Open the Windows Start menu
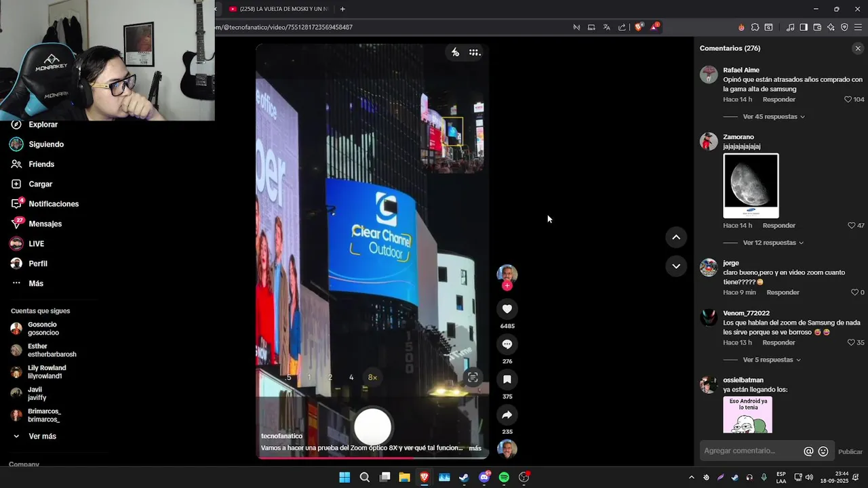The height and width of the screenshot is (488, 868). 344,478
